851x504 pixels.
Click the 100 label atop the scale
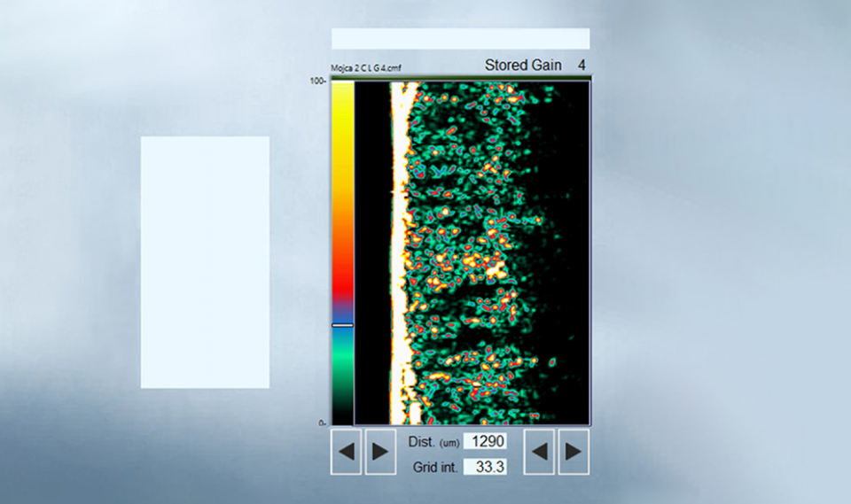tap(317, 81)
